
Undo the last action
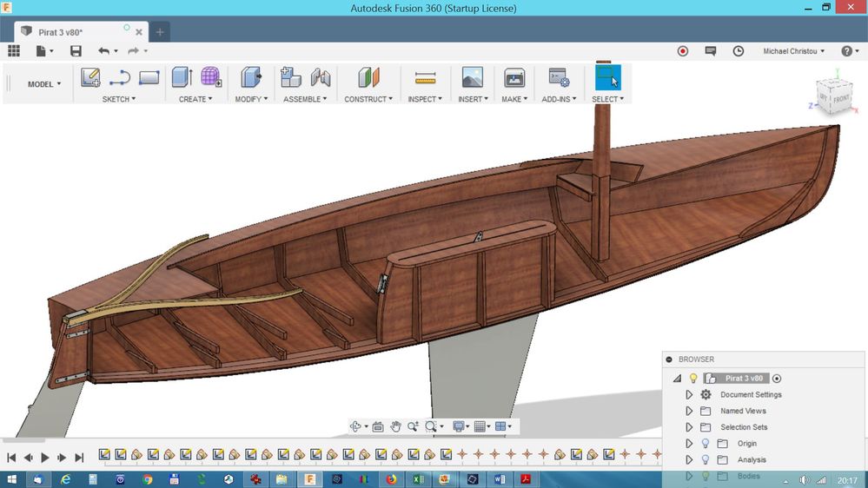coord(103,51)
